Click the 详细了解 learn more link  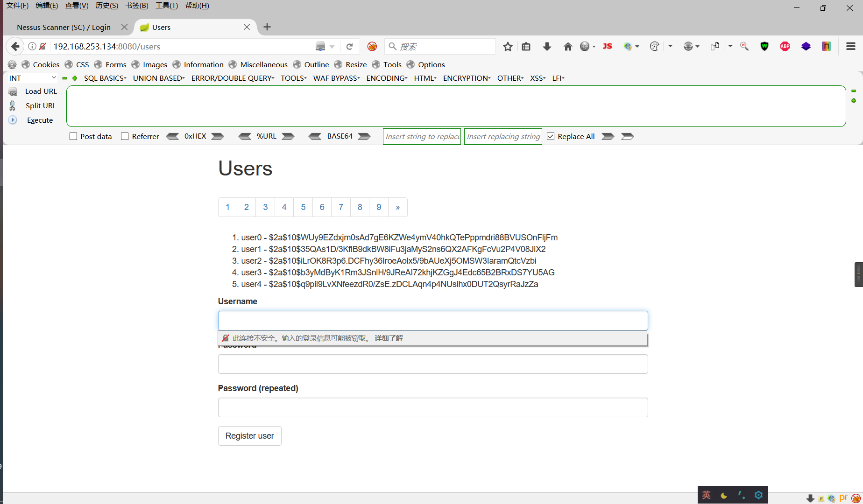pyautogui.click(x=389, y=338)
